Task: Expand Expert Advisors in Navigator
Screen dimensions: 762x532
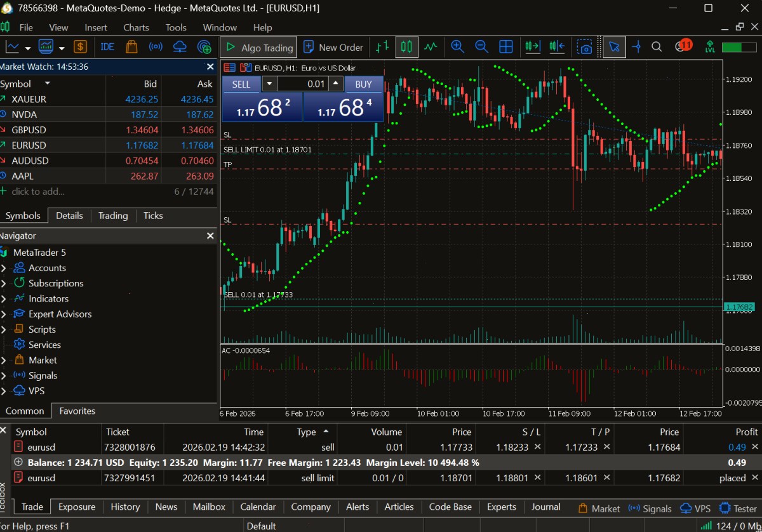Action: pos(4,314)
